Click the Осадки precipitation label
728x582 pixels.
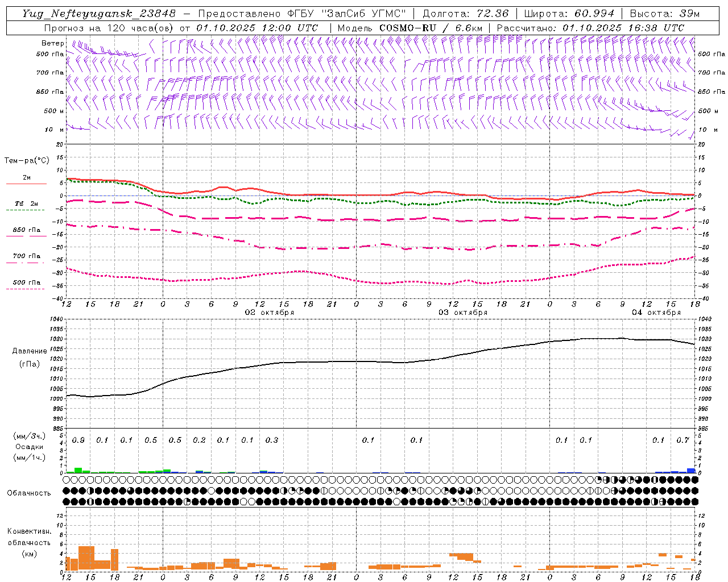pos(30,447)
